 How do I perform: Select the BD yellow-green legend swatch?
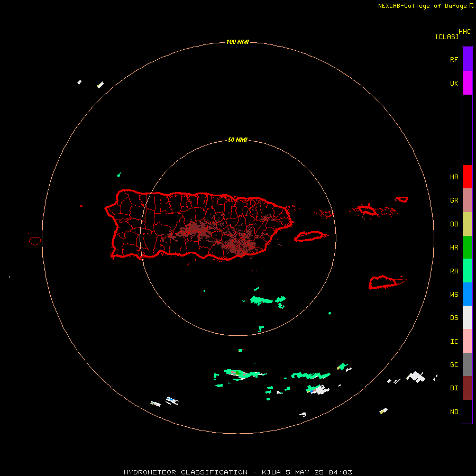[x=467, y=224]
